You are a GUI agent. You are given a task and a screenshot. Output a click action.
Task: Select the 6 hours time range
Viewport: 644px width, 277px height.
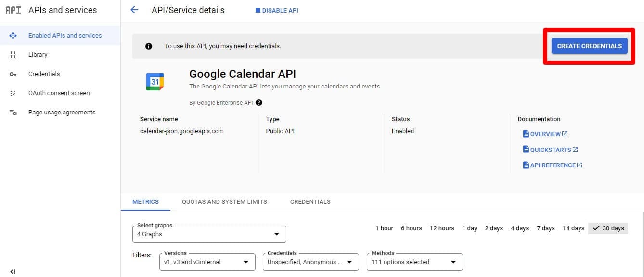(412, 228)
